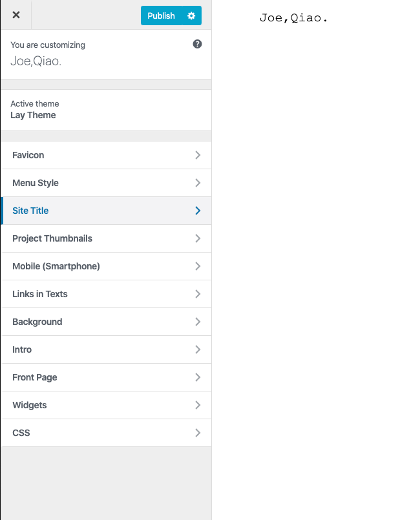
Task: Click the help question mark icon
Action: point(197,44)
